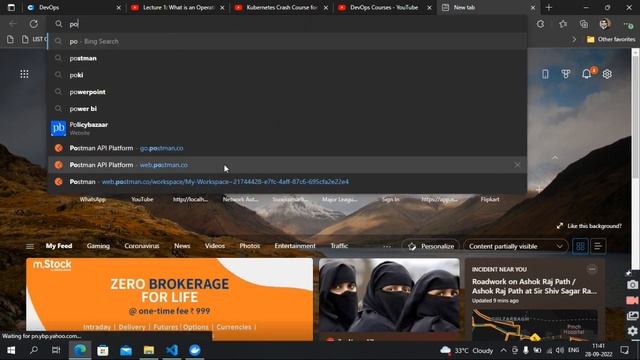Image resolution: width=640 pixels, height=360 pixels.
Task: Remove the web.postman.co suggestion with X
Action: click(517, 165)
